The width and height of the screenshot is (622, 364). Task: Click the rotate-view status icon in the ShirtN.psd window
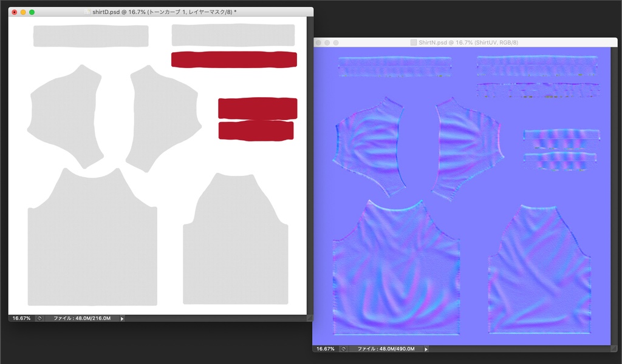point(344,349)
